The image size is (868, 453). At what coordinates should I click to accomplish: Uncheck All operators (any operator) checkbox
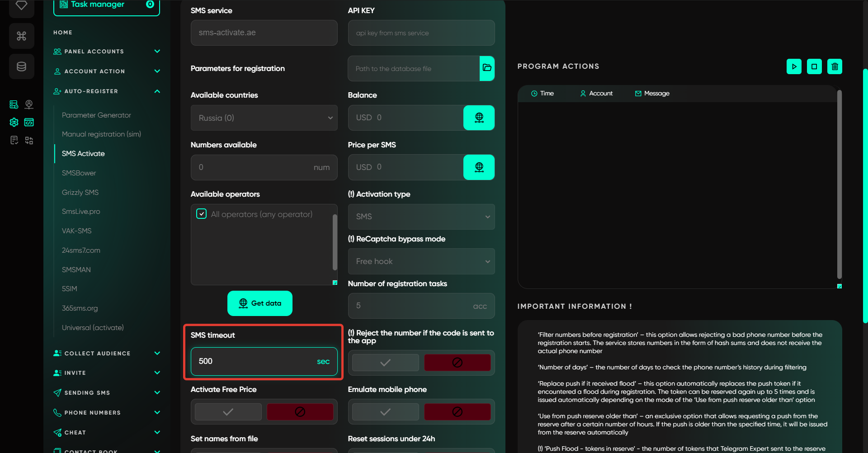click(x=202, y=214)
